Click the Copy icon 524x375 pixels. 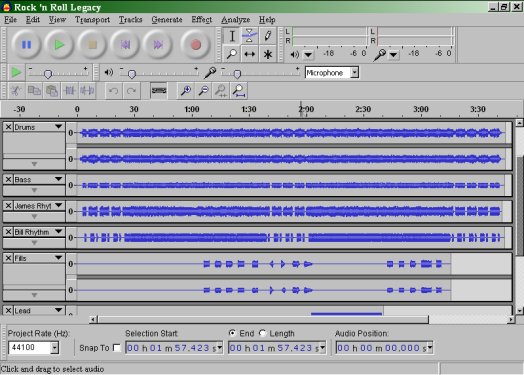[x=34, y=91]
